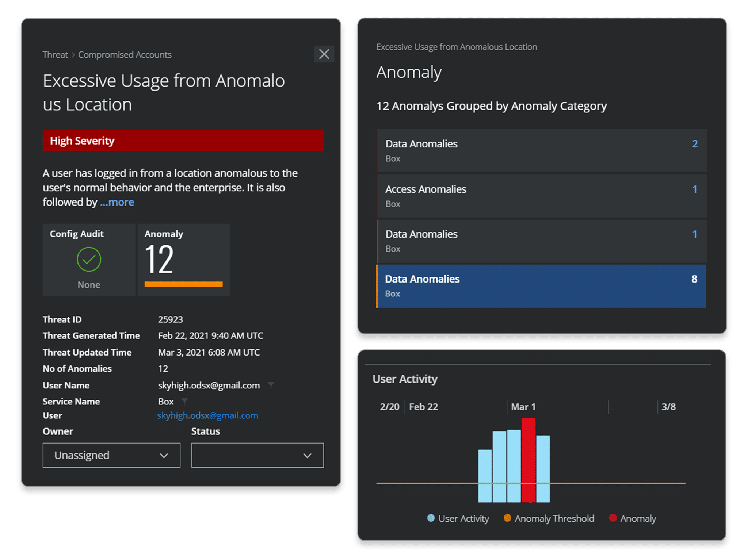
Task: Go to Compromised Accounts breadcrumb
Action: tap(125, 55)
